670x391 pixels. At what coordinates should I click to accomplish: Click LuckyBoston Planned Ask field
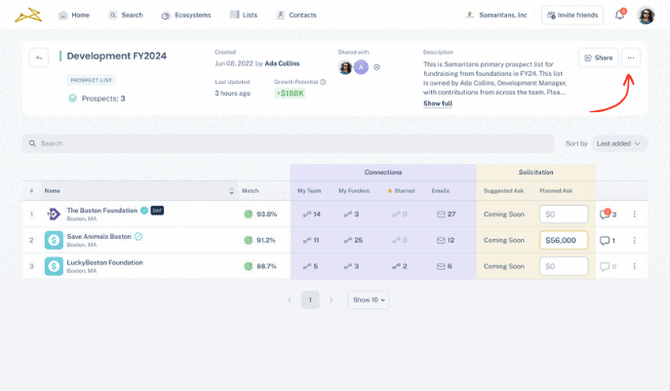tap(564, 266)
